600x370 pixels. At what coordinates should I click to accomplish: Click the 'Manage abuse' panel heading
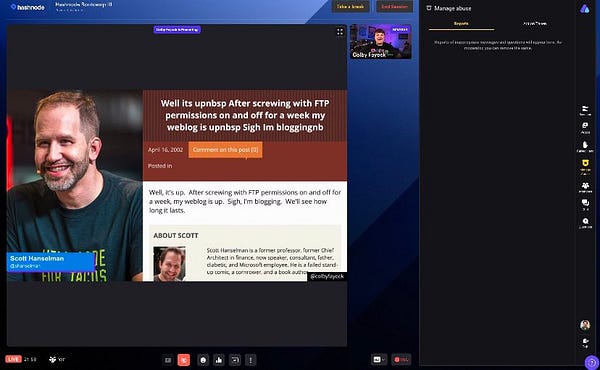[452, 8]
